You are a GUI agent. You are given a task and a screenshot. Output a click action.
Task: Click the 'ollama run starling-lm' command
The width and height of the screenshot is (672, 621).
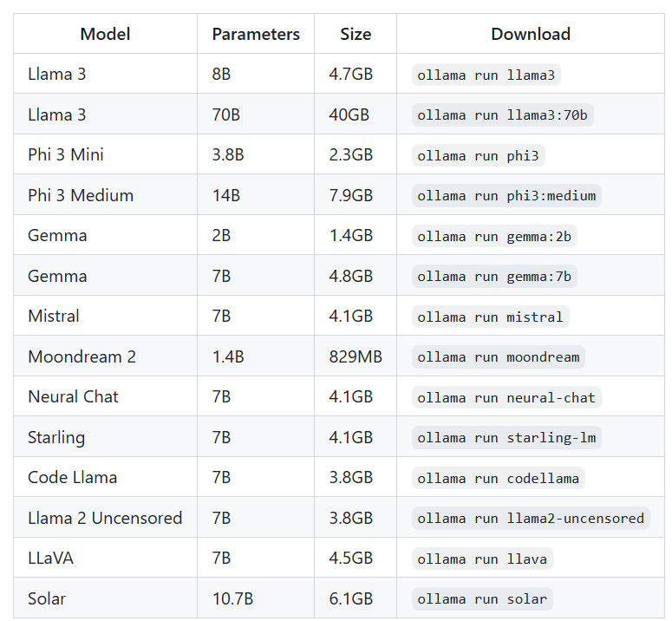tap(506, 438)
